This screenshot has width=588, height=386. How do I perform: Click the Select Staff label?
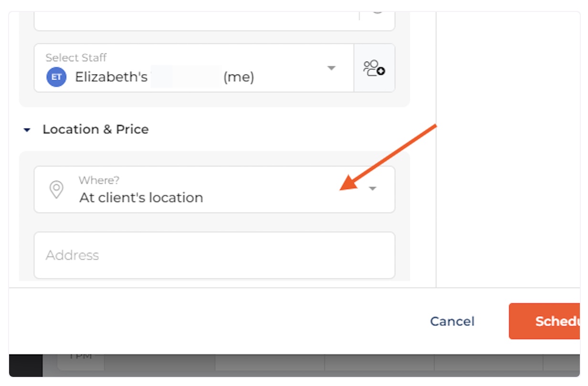click(x=76, y=57)
